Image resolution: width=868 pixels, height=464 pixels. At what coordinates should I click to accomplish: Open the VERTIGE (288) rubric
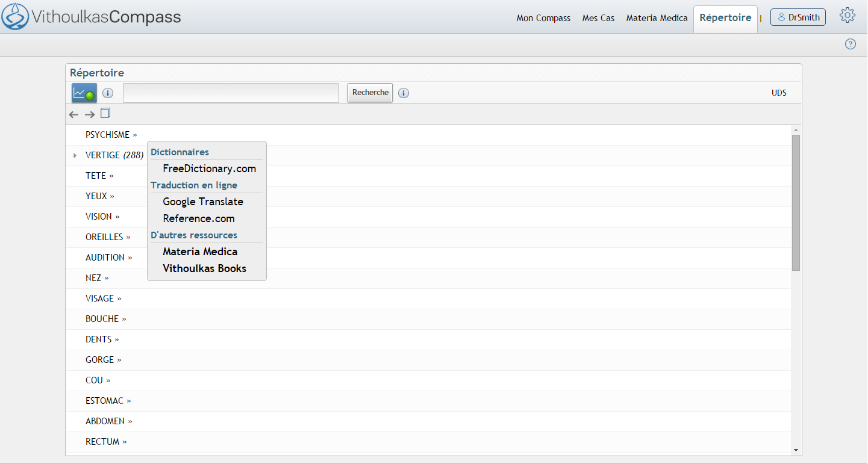tap(114, 155)
